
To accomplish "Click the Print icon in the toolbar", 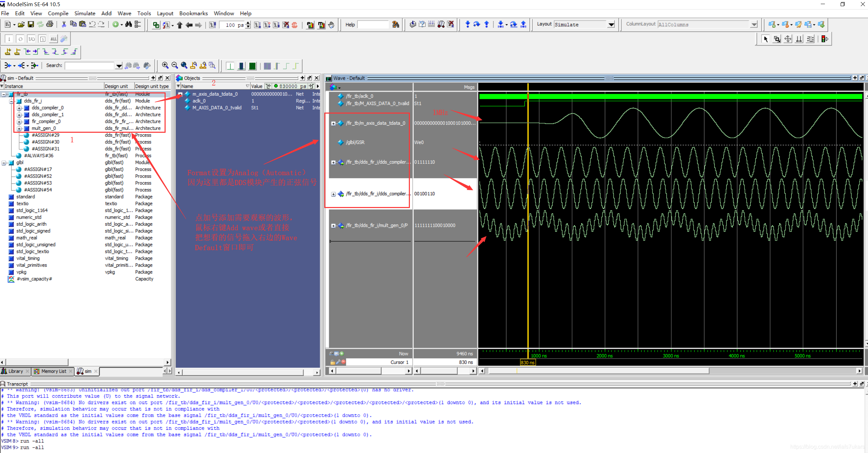I will pyautogui.click(x=50, y=25).
